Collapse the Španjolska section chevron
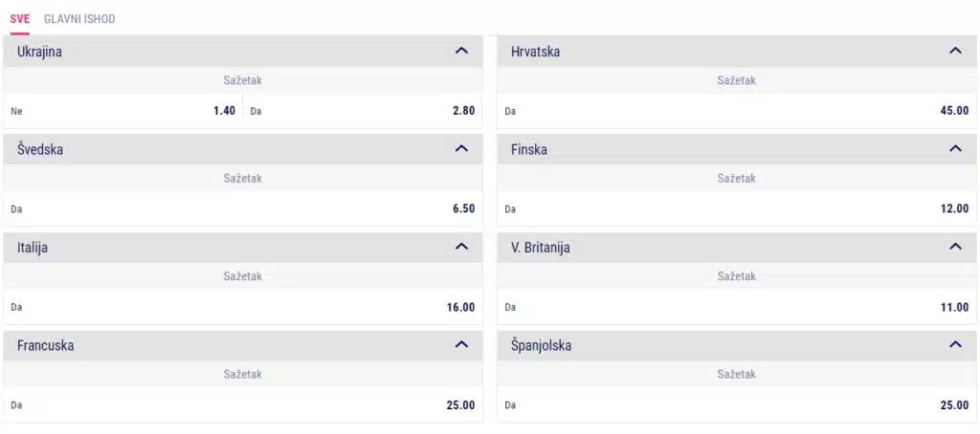Screen dimensions: 980x434 (x=955, y=344)
